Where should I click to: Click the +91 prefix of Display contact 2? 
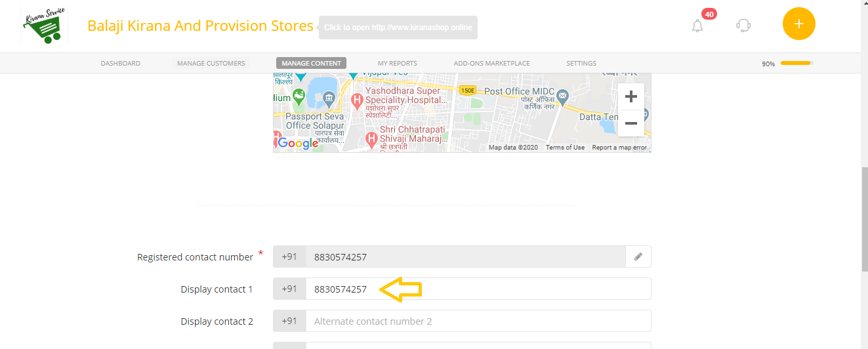289,321
